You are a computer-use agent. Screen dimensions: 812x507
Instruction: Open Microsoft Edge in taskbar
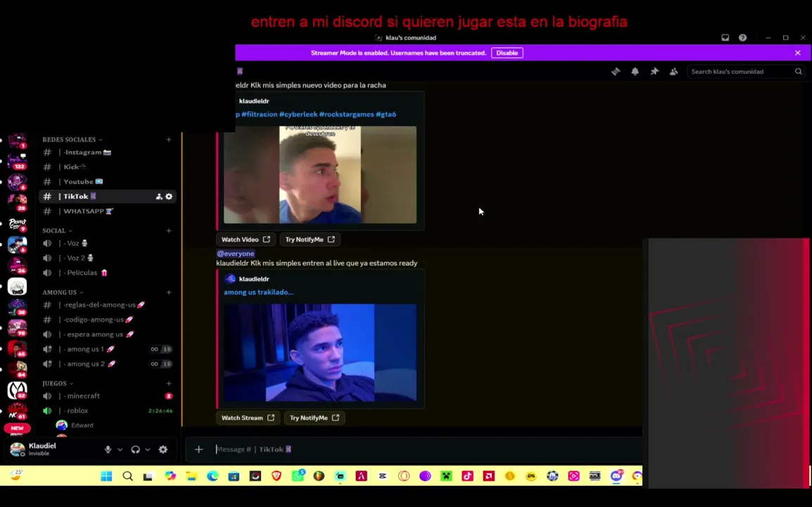[x=212, y=476]
